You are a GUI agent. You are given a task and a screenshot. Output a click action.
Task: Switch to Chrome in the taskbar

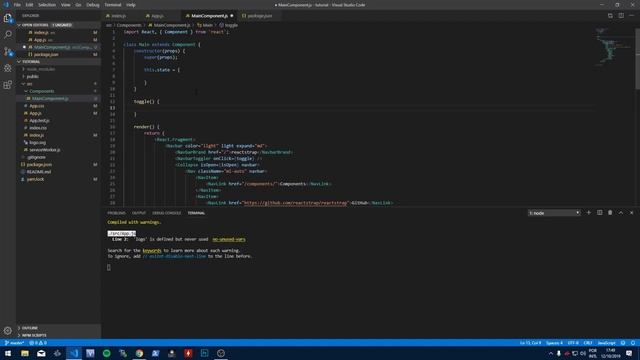tap(139, 353)
